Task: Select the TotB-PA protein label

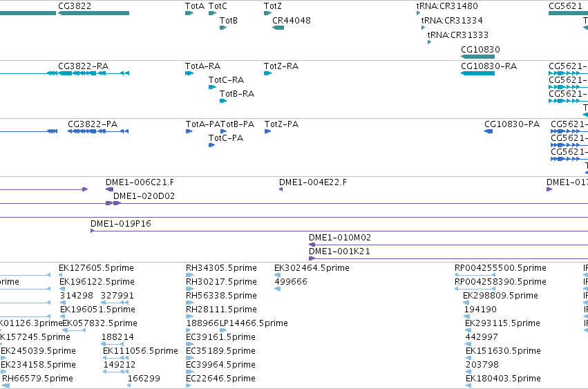Action: click(238, 124)
